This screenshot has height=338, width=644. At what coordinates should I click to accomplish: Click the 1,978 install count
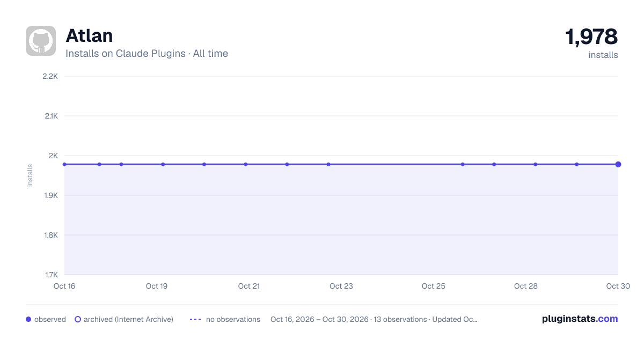click(x=591, y=36)
